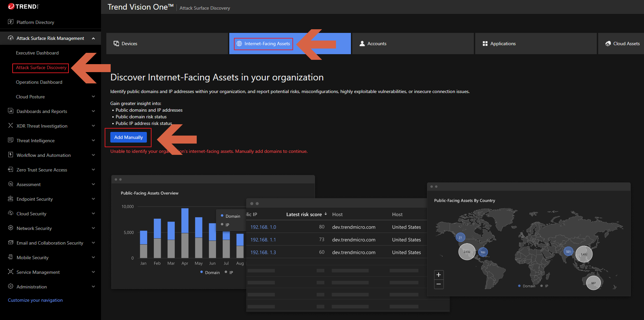Expand the Zero Trust Secure Access chevron

coord(93,170)
